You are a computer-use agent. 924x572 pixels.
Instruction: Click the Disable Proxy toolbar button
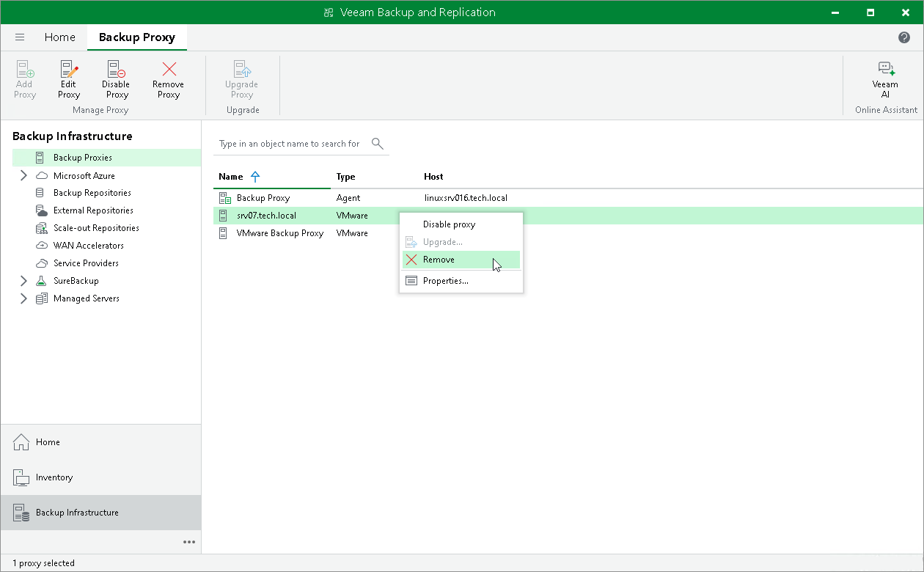117,80
